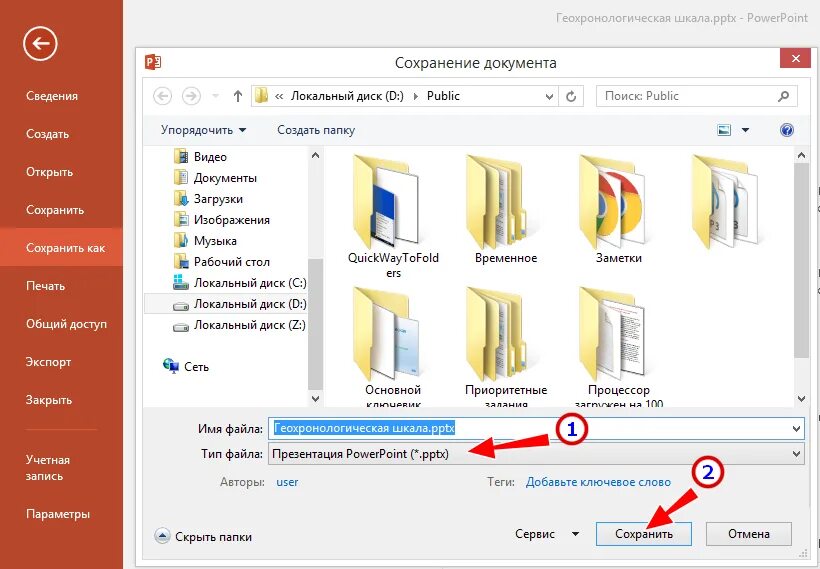The image size is (820, 569).
Task: Click Локальный диск (D:) in the address path
Action: click(x=347, y=96)
